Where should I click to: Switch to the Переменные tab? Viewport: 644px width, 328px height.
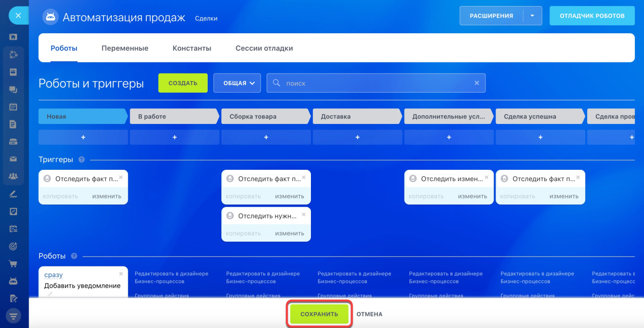[x=125, y=48]
